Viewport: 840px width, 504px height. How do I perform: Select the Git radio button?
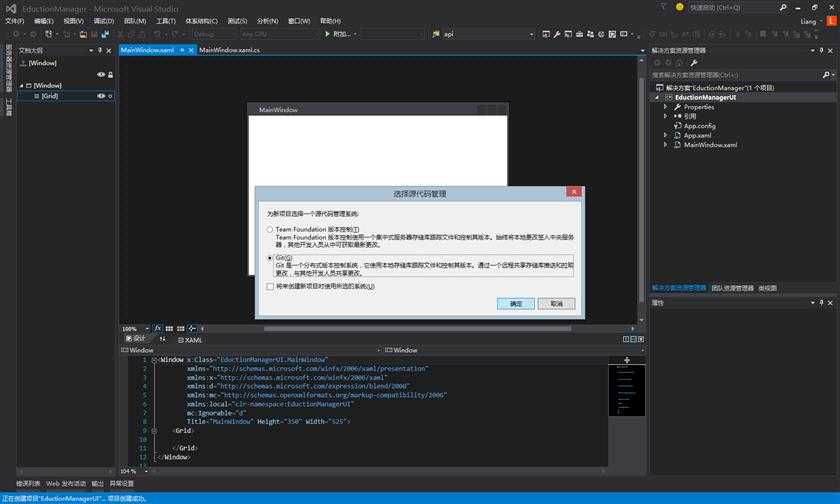click(x=269, y=257)
